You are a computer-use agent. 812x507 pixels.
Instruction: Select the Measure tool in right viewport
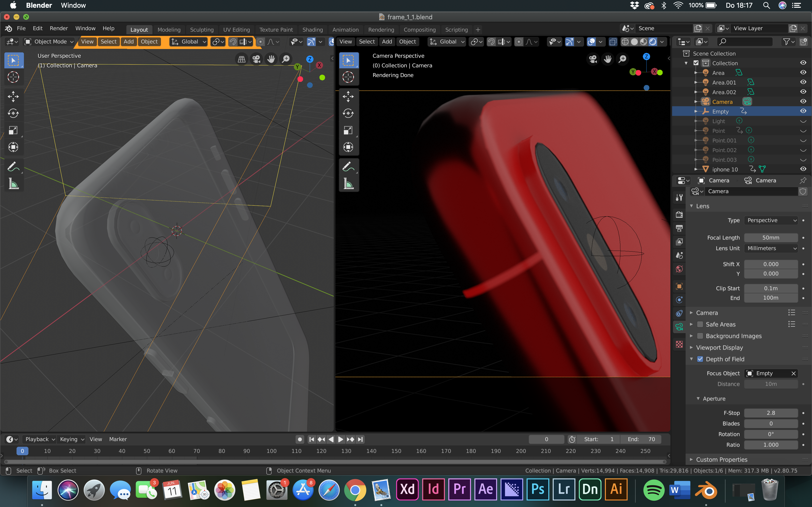pyautogui.click(x=348, y=184)
